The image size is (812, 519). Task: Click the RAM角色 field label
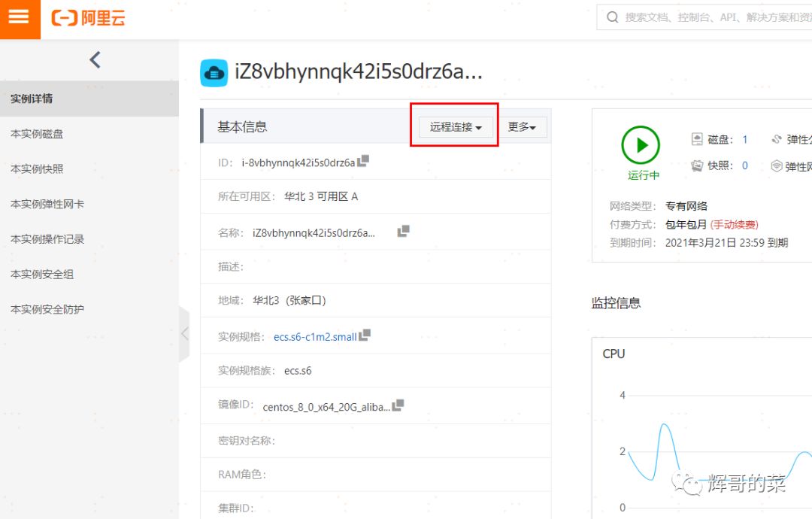pos(242,475)
